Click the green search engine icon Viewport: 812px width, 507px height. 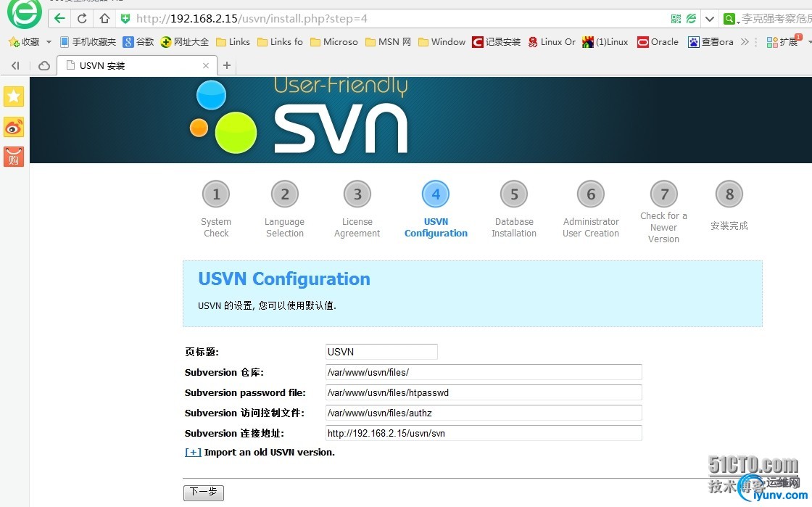pos(729,19)
